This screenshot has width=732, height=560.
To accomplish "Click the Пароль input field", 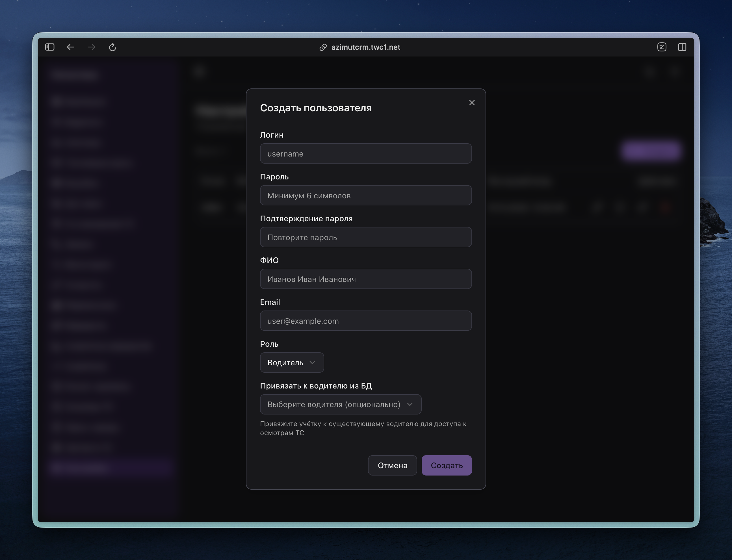I will 366,195.
